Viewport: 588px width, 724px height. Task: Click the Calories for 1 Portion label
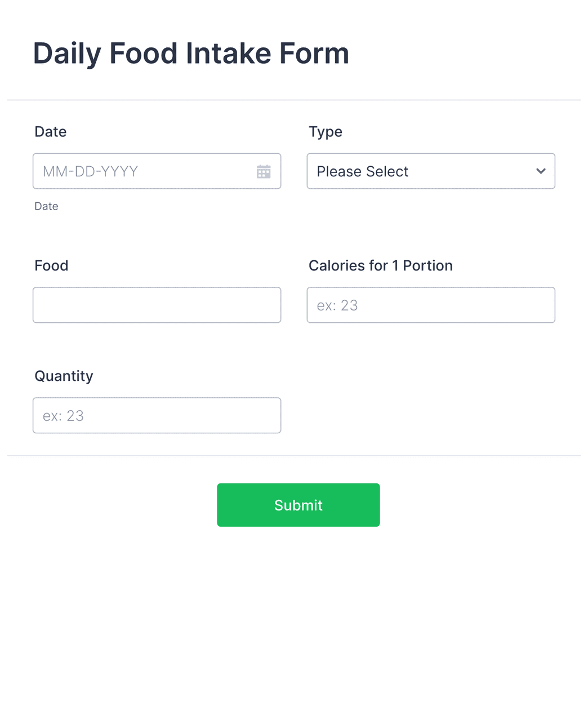[x=380, y=265]
